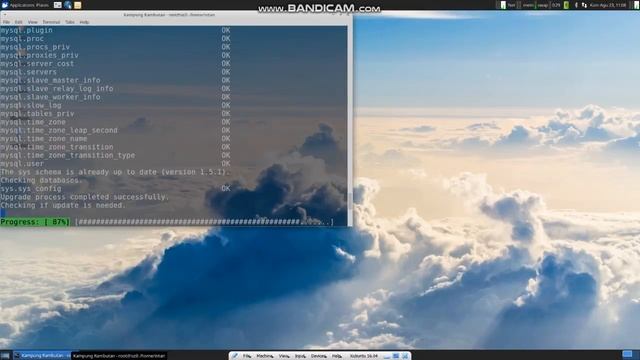Open terminal Help menu
Screen dimensions: 640x360
[x=84, y=22]
